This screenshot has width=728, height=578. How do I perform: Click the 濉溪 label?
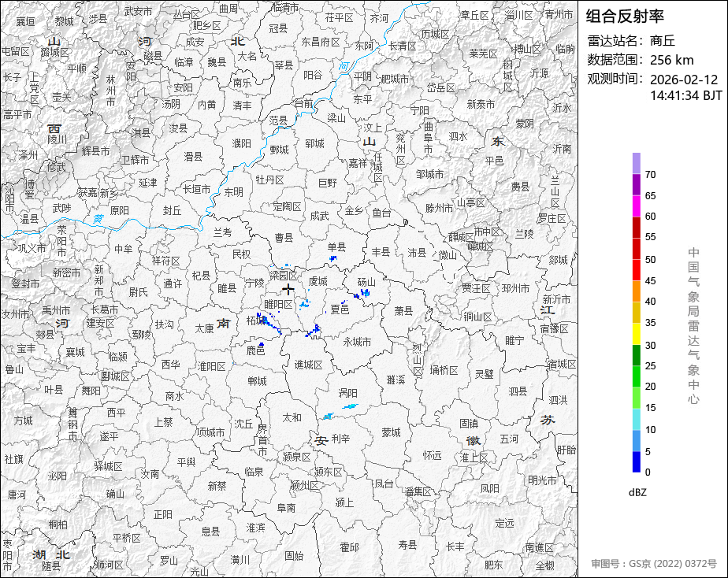(396, 380)
